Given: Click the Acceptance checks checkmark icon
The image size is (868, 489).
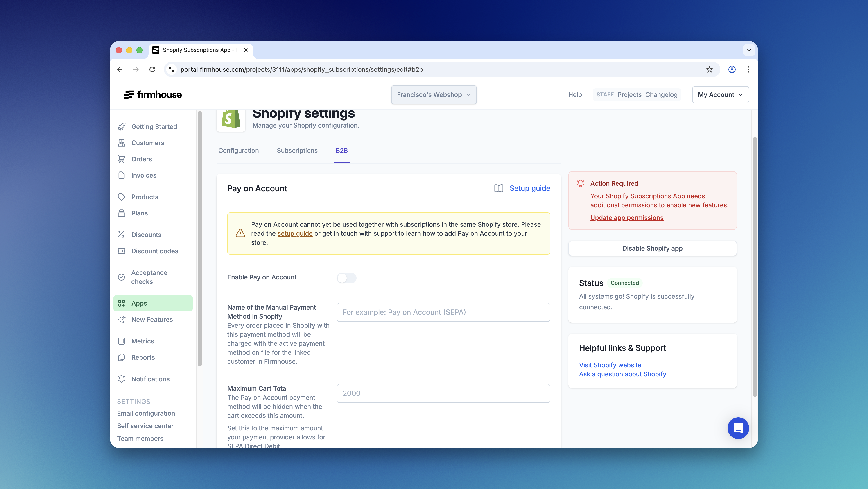Looking at the screenshot, I should pos(121,277).
